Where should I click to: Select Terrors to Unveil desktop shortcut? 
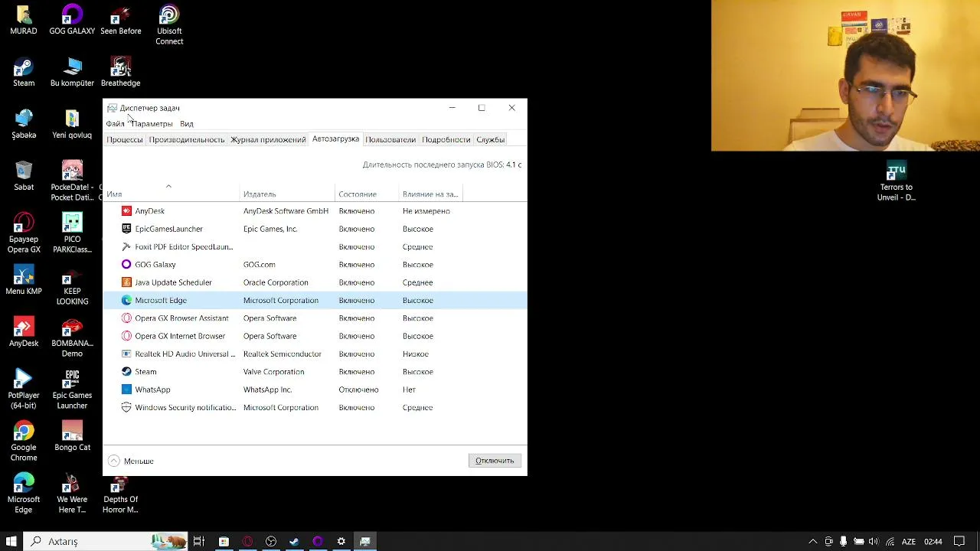[x=897, y=181]
